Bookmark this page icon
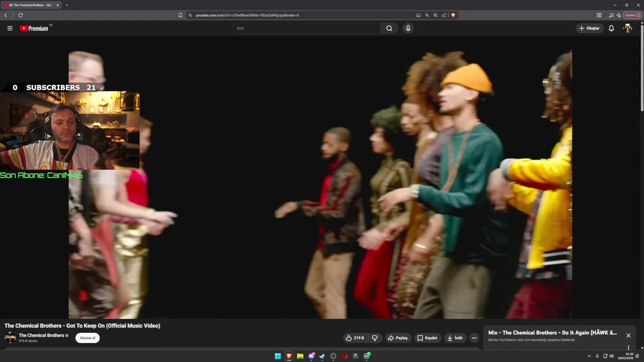This screenshot has width=644, height=362. click(180, 15)
